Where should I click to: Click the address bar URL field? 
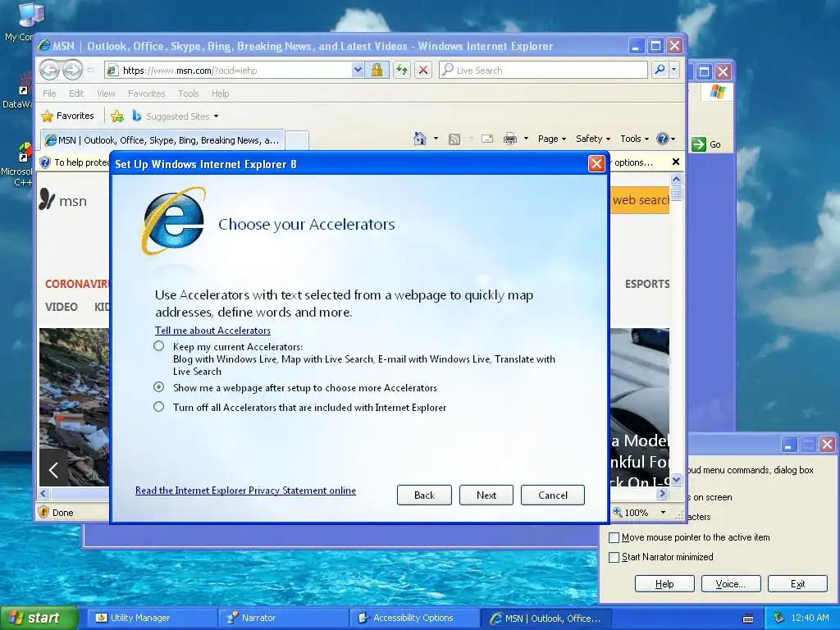point(235,70)
